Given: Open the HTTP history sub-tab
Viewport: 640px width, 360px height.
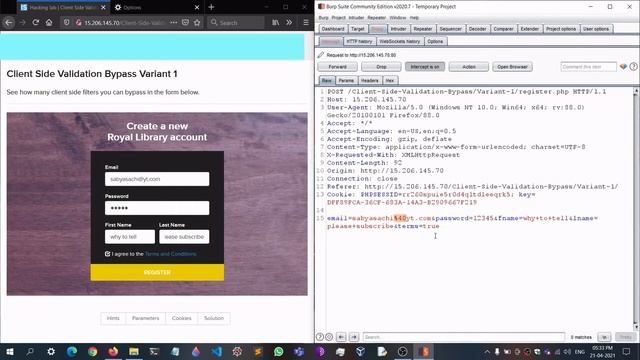Looking at the screenshot, I should [359, 41].
